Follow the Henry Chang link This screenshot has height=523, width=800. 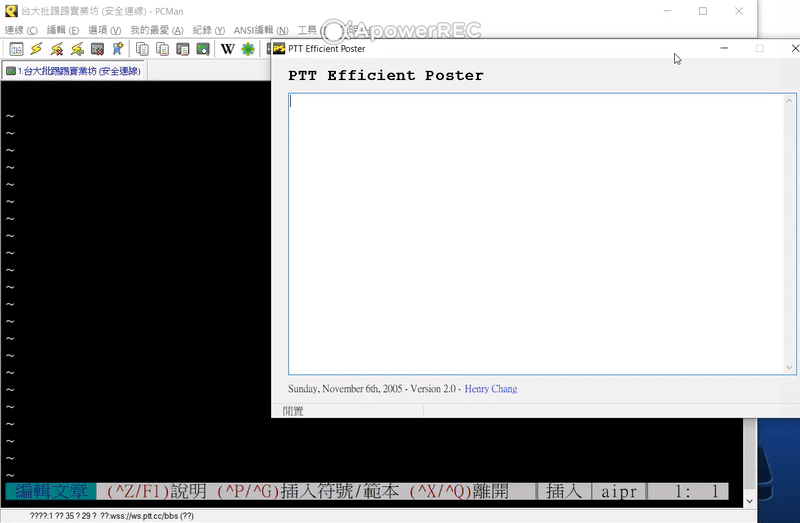[491, 389]
